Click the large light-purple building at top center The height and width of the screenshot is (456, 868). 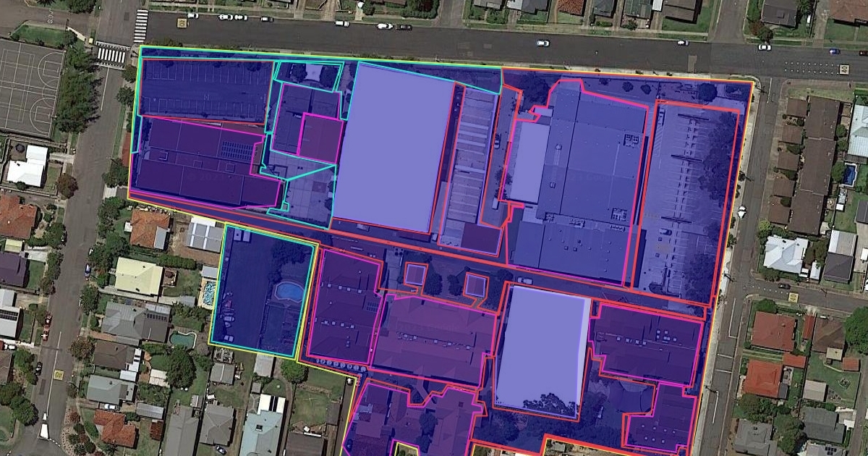(394, 148)
